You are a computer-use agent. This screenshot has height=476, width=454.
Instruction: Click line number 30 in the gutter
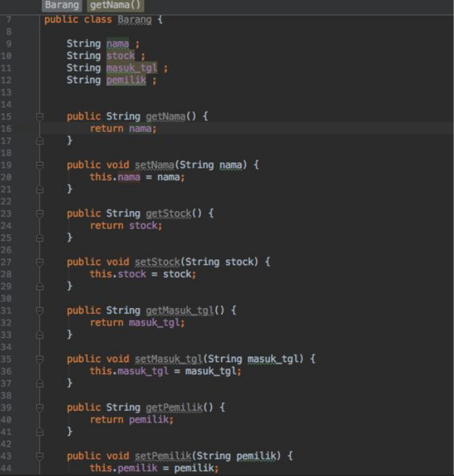click(x=6, y=298)
